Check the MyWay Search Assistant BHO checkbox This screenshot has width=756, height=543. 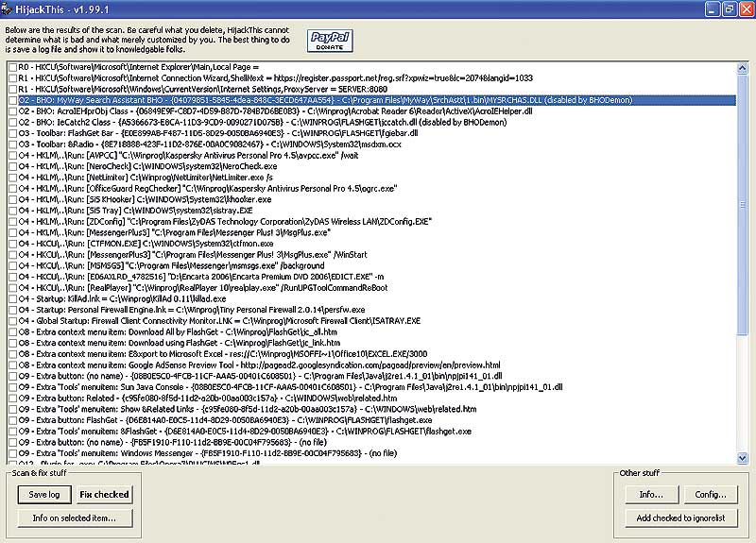point(12,101)
